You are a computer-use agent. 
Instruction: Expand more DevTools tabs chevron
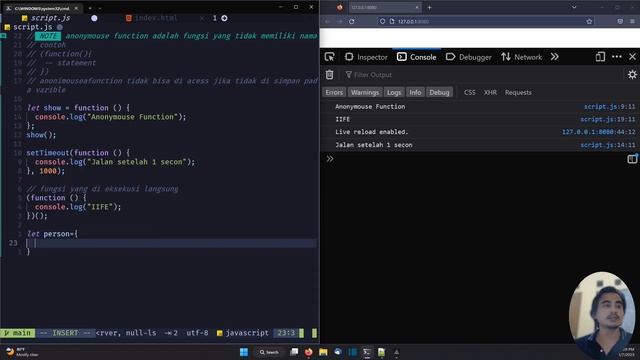click(x=554, y=57)
